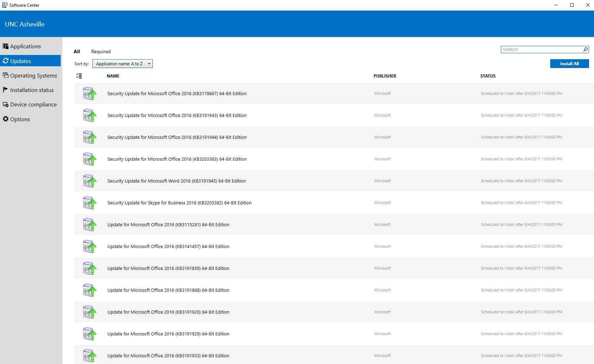Toggle the multi-select list icon above update rows

click(x=79, y=75)
